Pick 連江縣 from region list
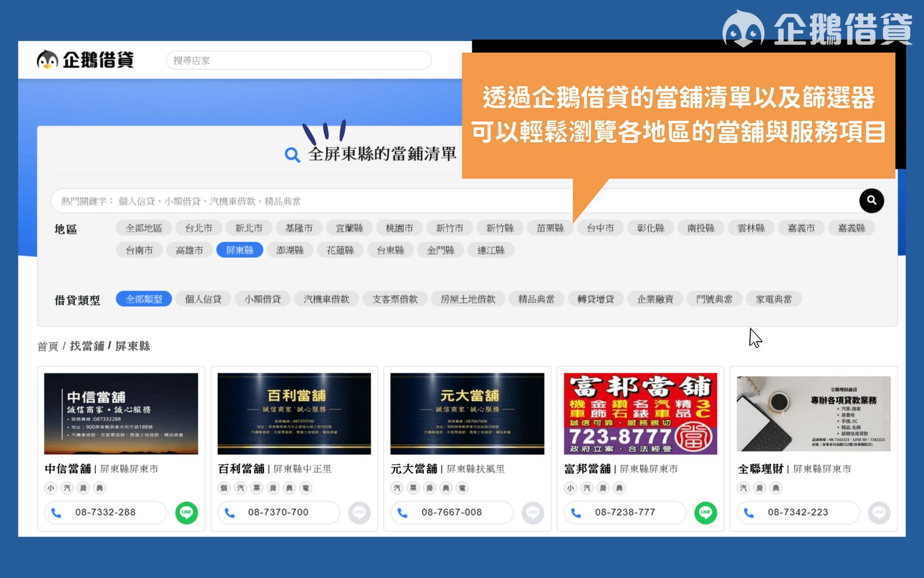This screenshot has height=578, width=924. pyautogui.click(x=491, y=250)
